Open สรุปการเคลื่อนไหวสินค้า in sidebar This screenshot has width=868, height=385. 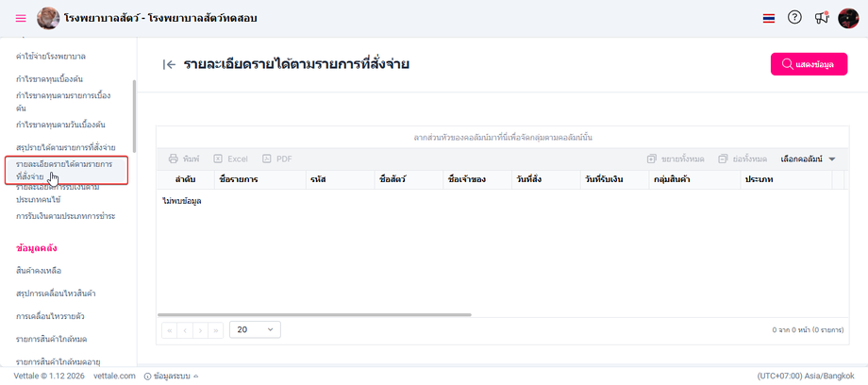tap(57, 293)
